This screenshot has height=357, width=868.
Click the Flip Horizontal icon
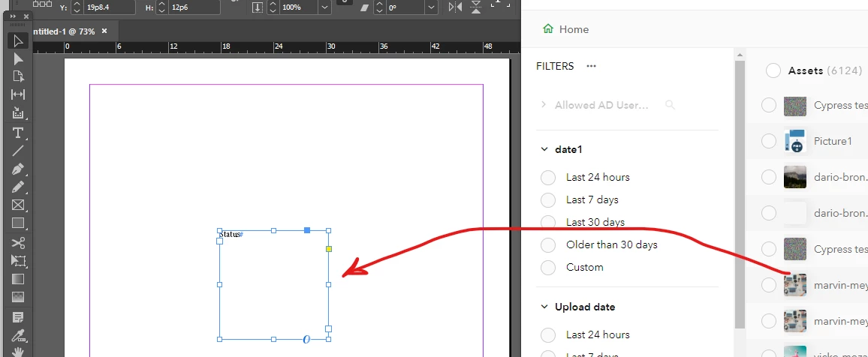tap(456, 7)
